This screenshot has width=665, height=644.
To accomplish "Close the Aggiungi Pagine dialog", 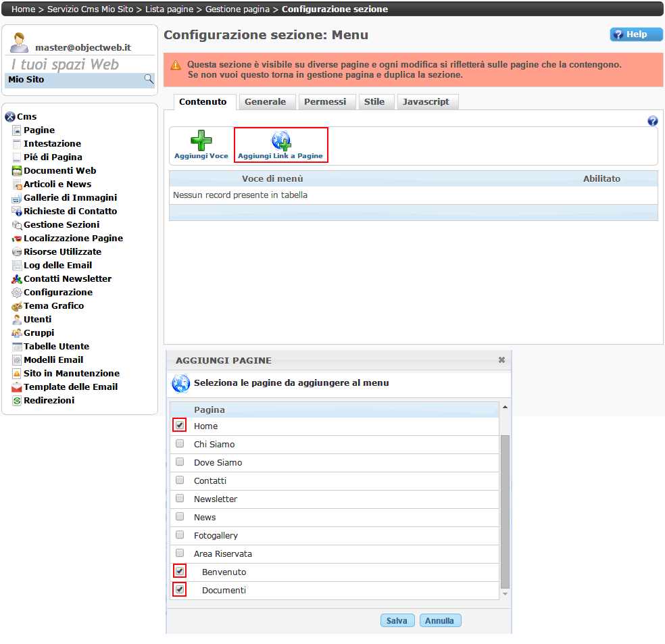I will point(501,360).
